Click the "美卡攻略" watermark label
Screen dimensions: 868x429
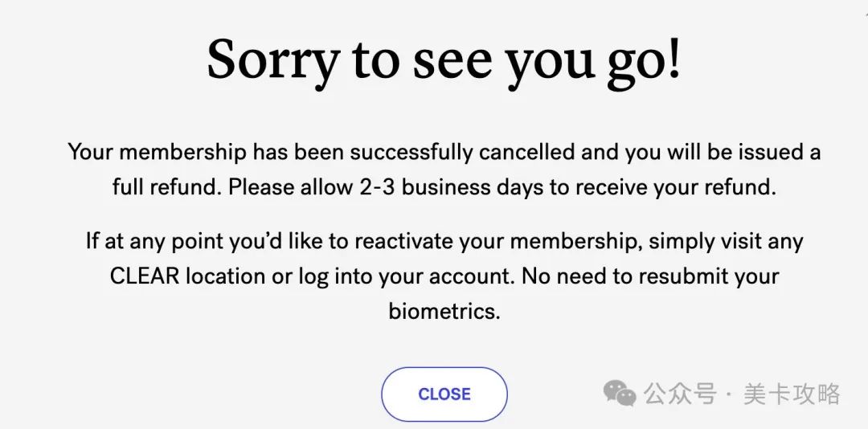(792, 394)
